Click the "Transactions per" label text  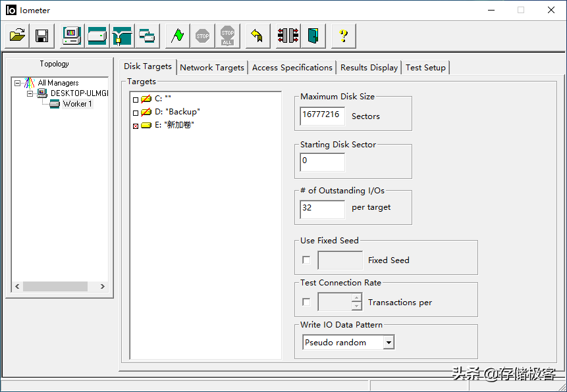400,303
